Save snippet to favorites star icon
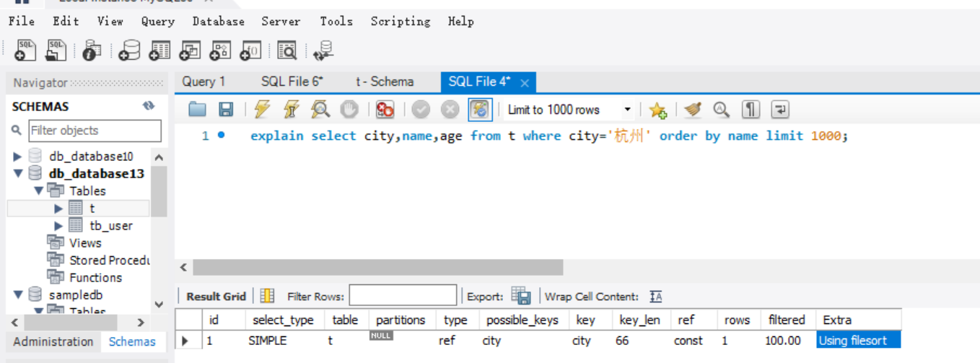Screen dimensions: 980x363 tap(657, 110)
